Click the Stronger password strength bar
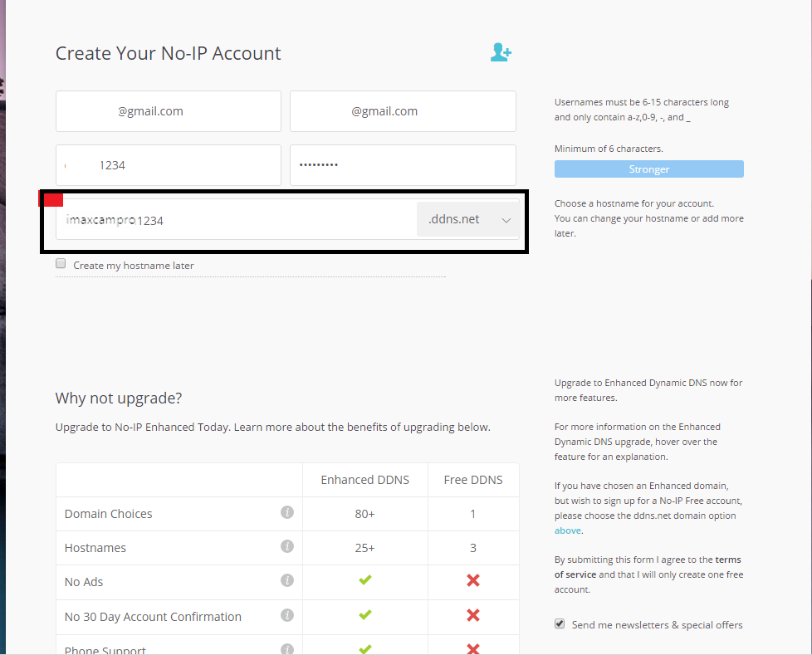The height and width of the screenshot is (655, 812). [649, 169]
